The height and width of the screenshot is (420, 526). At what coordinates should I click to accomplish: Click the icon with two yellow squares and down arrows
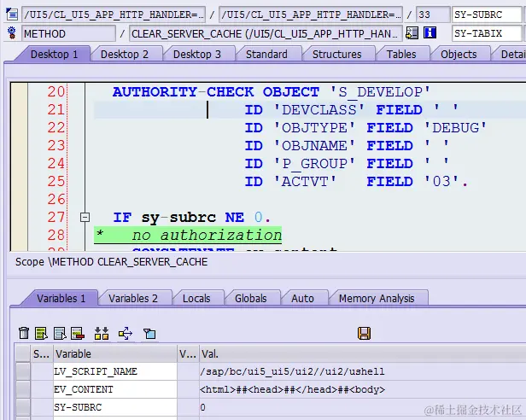click(x=102, y=333)
